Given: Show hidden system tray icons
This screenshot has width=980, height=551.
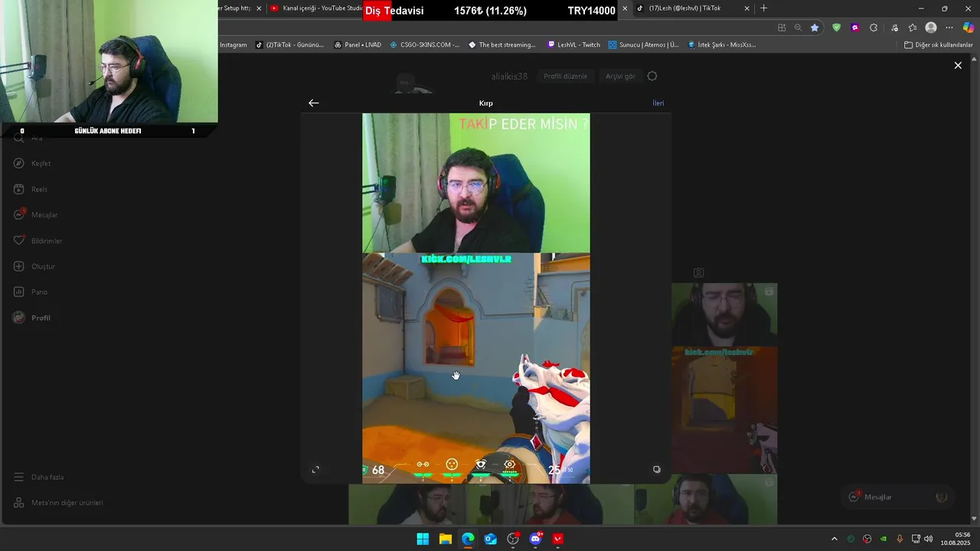Looking at the screenshot, I should [x=835, y=539].
